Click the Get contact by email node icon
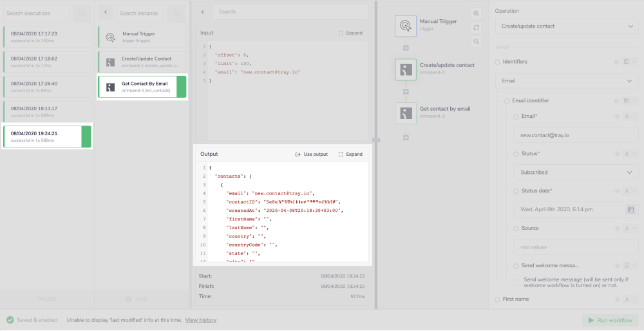644x331 pixels. 405,113
